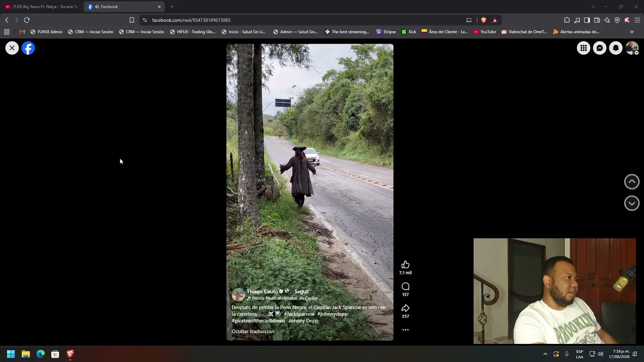Screen dimensions: 644x362
Task: Bookmark this page with the bookmark icon
Action: pos(132,20)
